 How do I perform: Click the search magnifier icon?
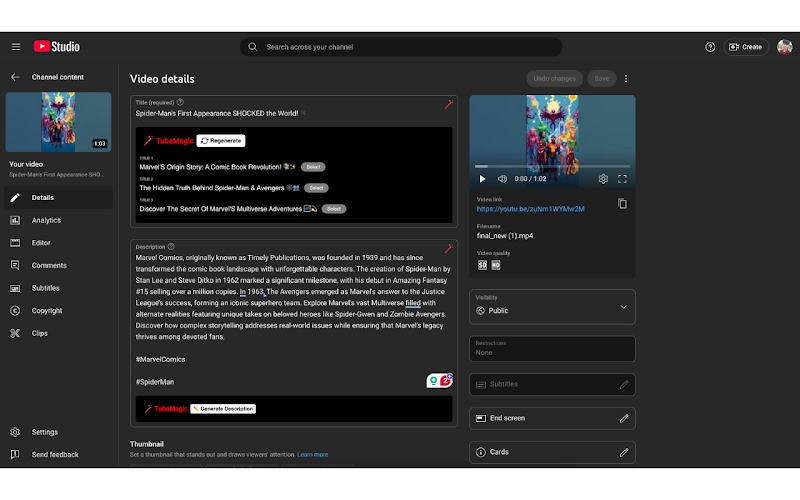(253, 47)
